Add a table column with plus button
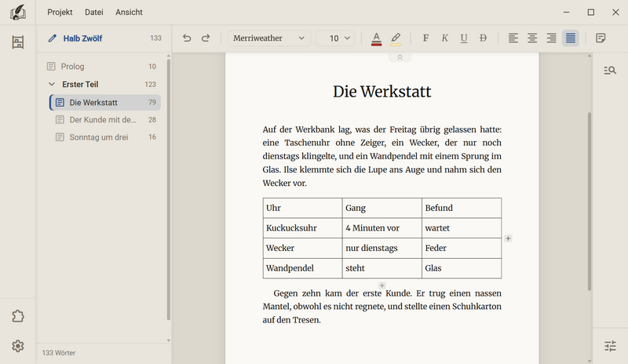This screenshot has height=364, width=628. pos(508,238)
